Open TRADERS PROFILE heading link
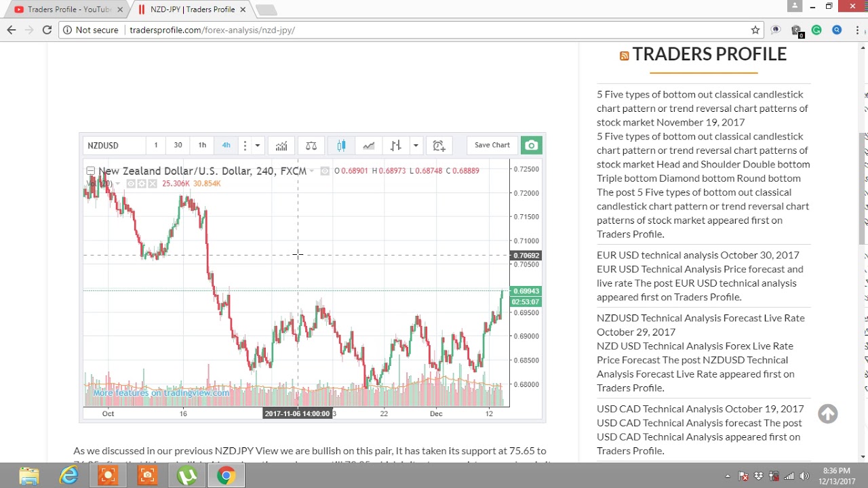868x488 pixels. tap(709, 54)
